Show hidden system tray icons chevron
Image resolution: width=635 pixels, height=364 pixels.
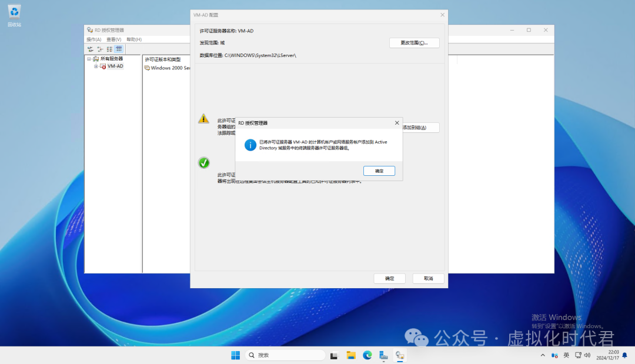pyautogui.click(x=543, y=355)
